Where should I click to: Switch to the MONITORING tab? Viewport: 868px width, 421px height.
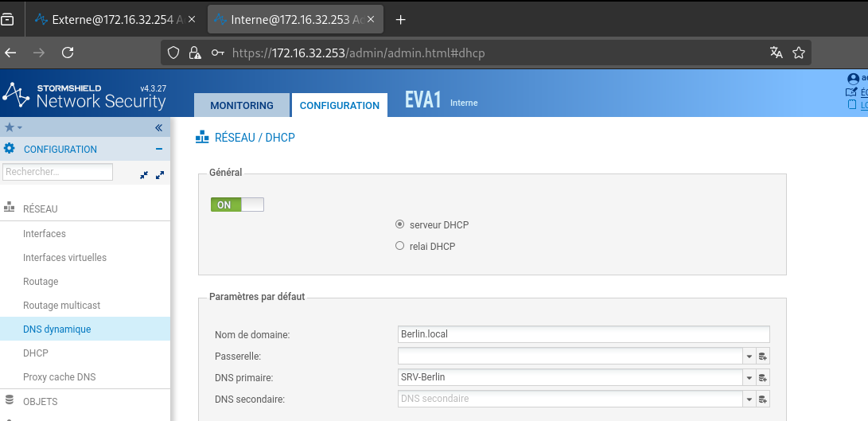tap(241, 105)
